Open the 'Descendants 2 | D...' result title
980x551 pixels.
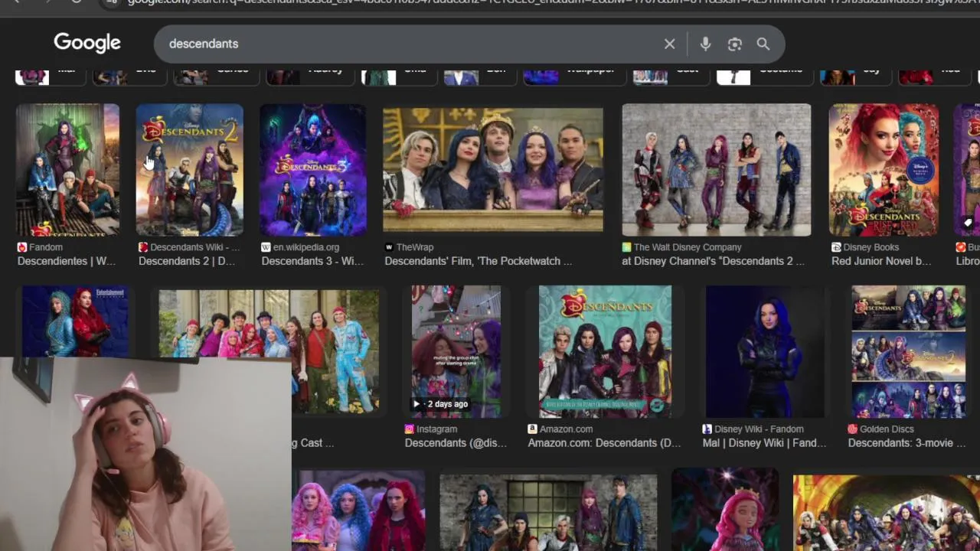187,261
